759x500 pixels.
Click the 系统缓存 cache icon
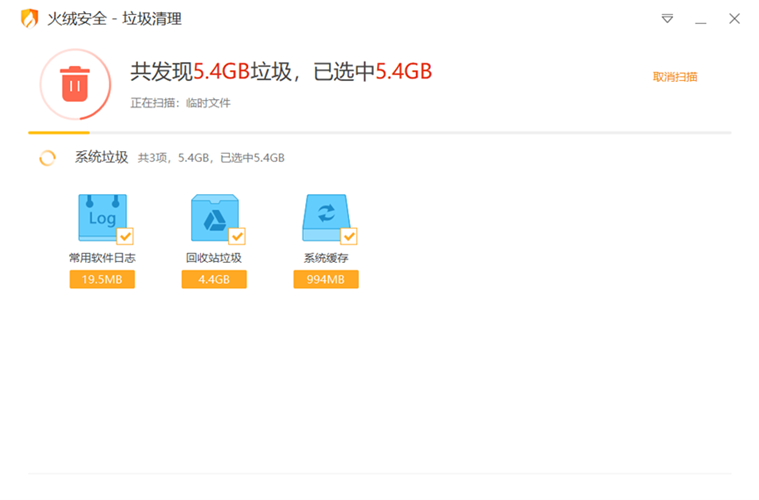tap(326, 217)
